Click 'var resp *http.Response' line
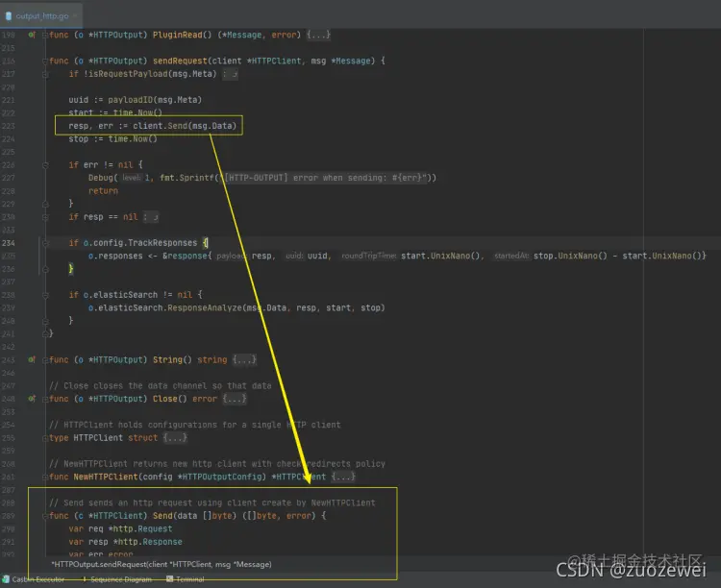Image resolution: width=721 pixels, height=588 pixels. click(x=125, y=542)
